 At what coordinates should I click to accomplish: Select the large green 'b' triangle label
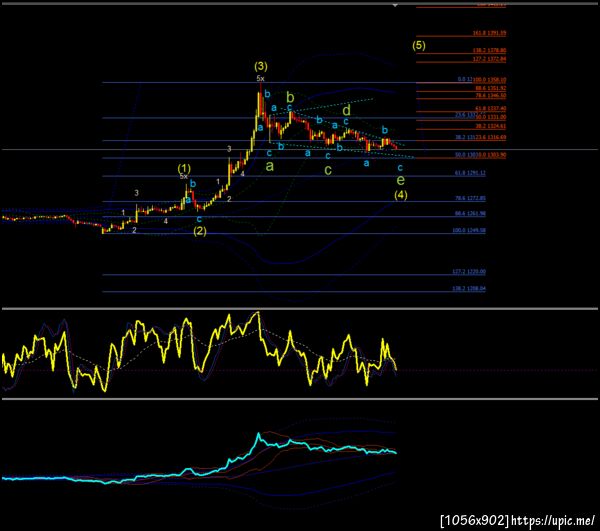tap(290, 97)
